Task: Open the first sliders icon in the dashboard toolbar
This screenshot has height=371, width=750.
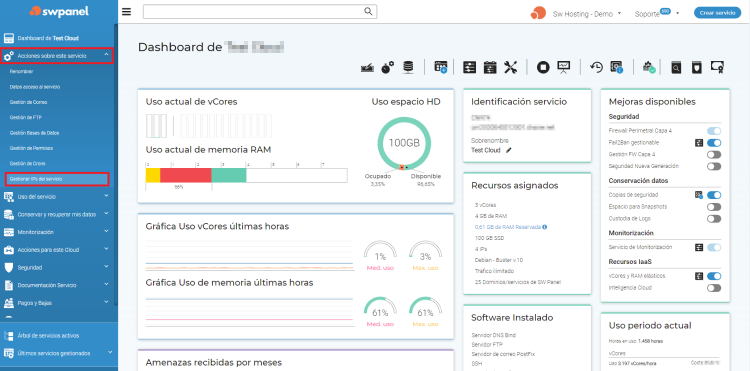Action: point(469,67)
